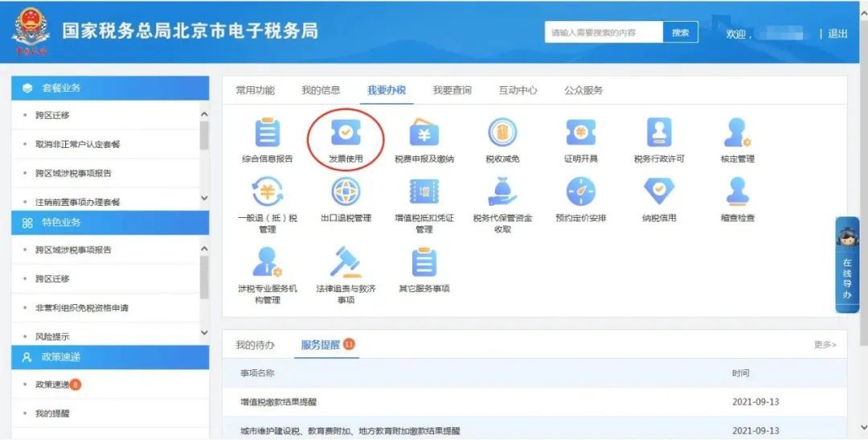Viewport: 868px width, 440px height.
Task: Click the national emblem logo
Action: click(31, 31)
